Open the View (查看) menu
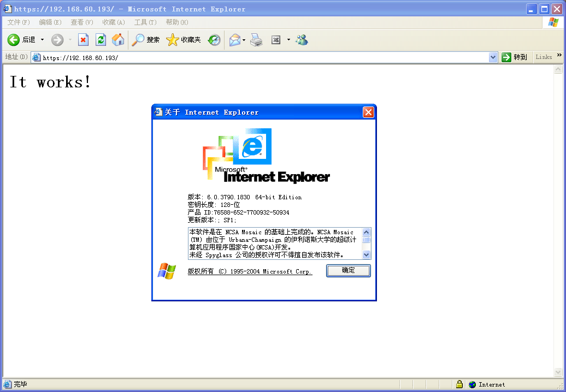 82,22
